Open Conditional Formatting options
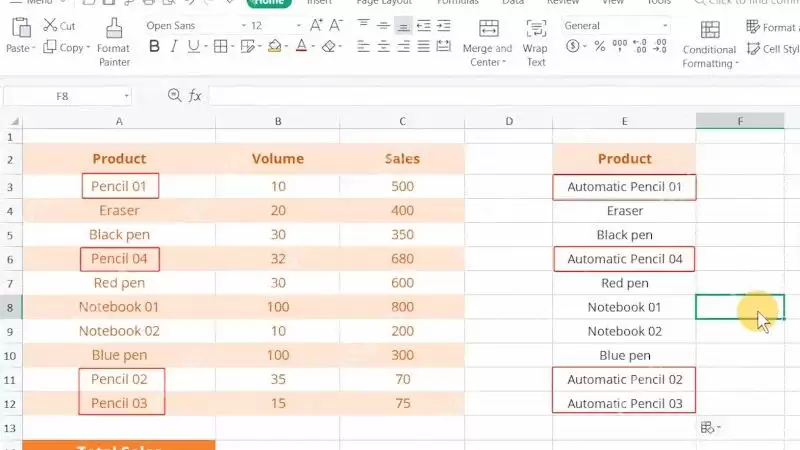 [x=709, y=45]
